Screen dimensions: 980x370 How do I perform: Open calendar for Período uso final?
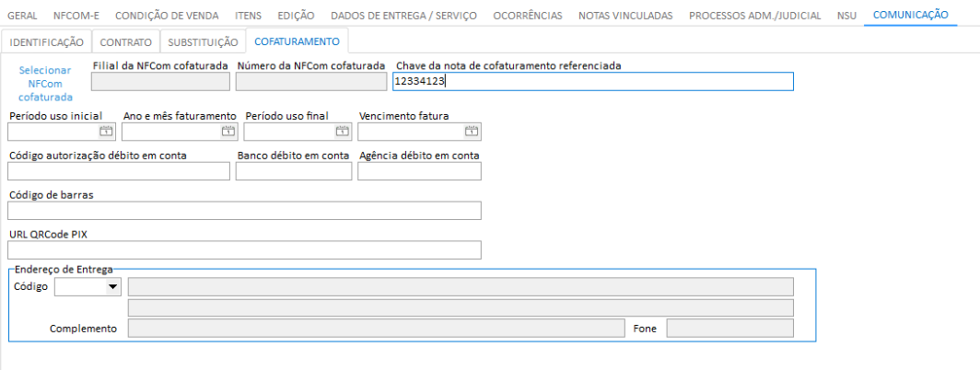343,132
